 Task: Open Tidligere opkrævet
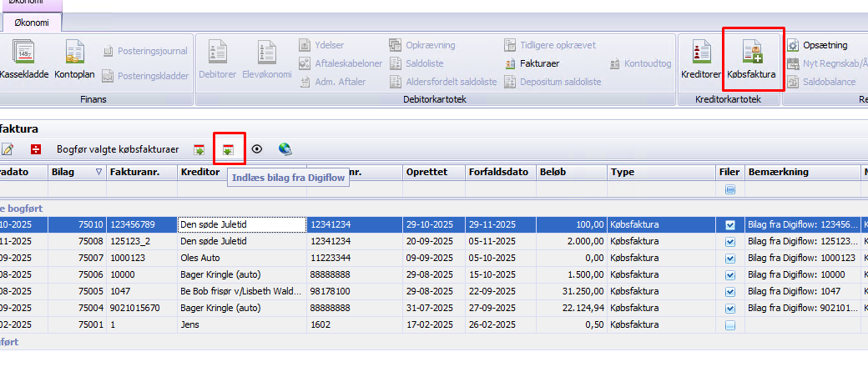pos(550,45)
